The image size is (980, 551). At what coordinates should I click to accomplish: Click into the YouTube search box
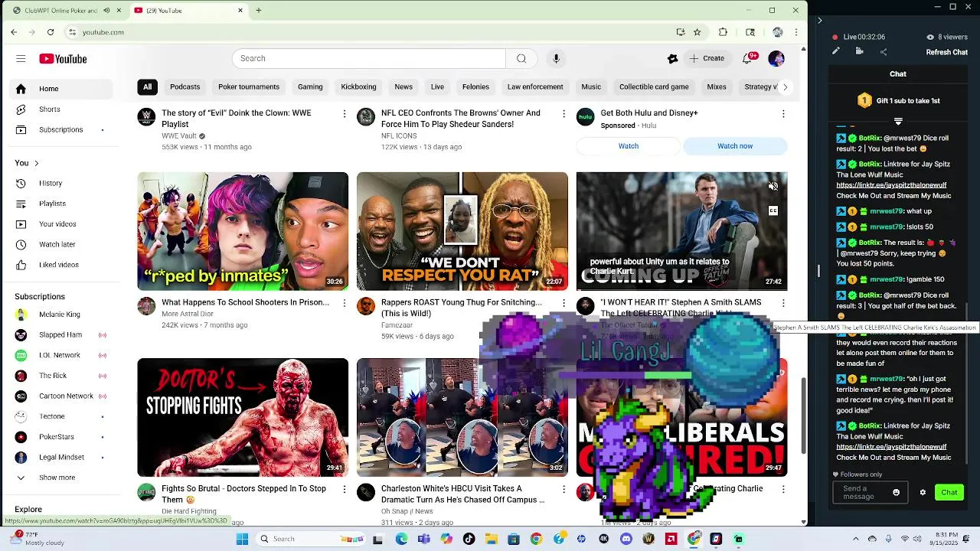(369, 59)
